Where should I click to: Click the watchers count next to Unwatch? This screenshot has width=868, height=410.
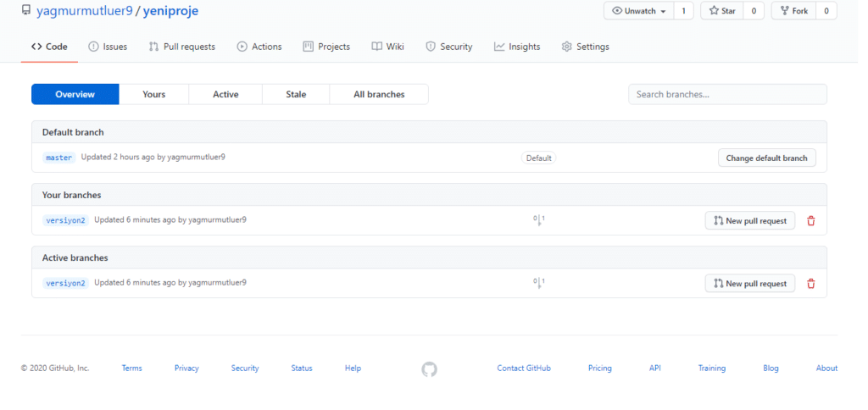pyautogui.click(x=684, y=11)
